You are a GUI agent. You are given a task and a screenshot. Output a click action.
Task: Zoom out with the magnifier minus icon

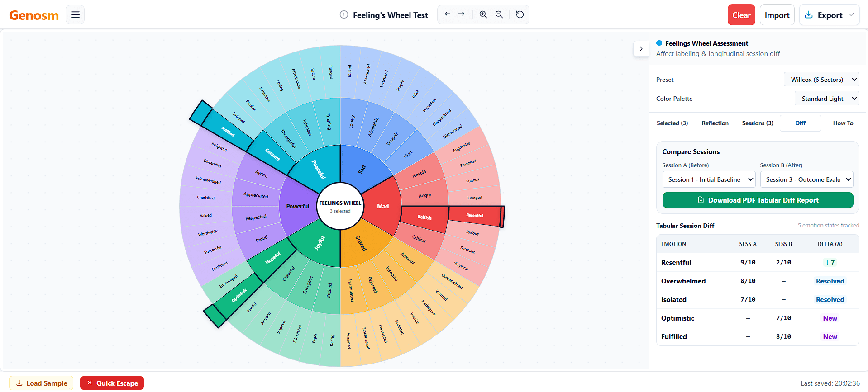click(499, 14)
